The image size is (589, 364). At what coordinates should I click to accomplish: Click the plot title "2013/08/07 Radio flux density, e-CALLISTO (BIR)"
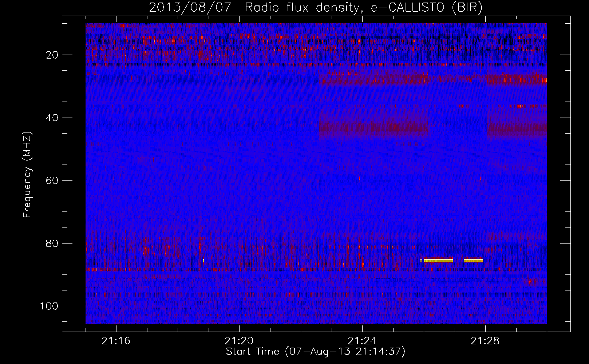point(316,8)
